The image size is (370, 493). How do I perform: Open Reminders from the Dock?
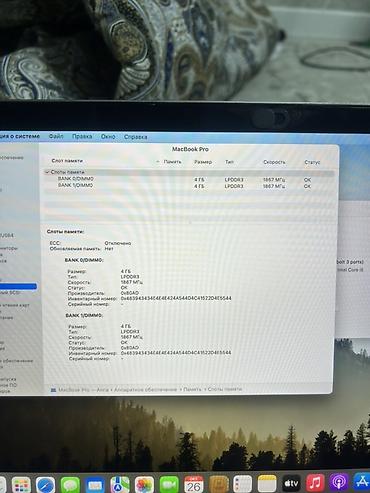[x=242, y=484]
